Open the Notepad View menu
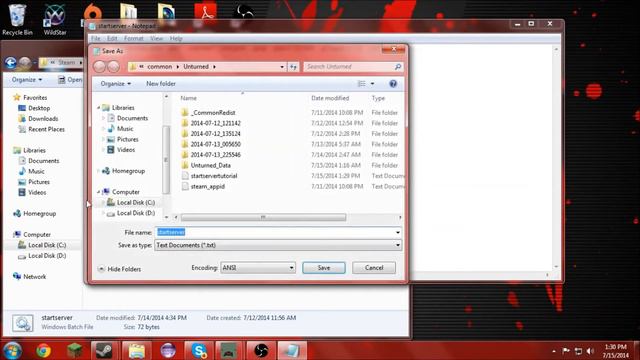This screenshot has height=360, width=640. [156, 38]
